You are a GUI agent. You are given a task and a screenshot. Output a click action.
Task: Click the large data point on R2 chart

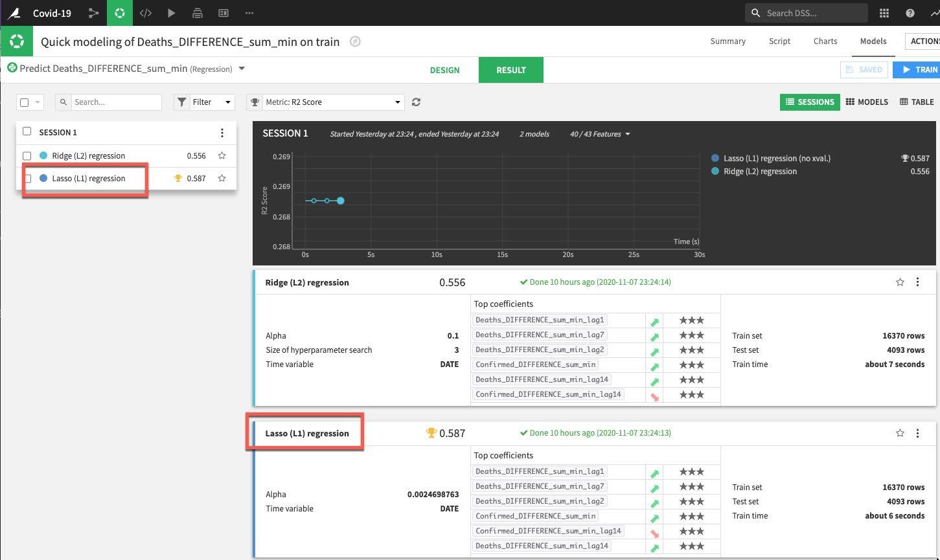click(340, 201)
